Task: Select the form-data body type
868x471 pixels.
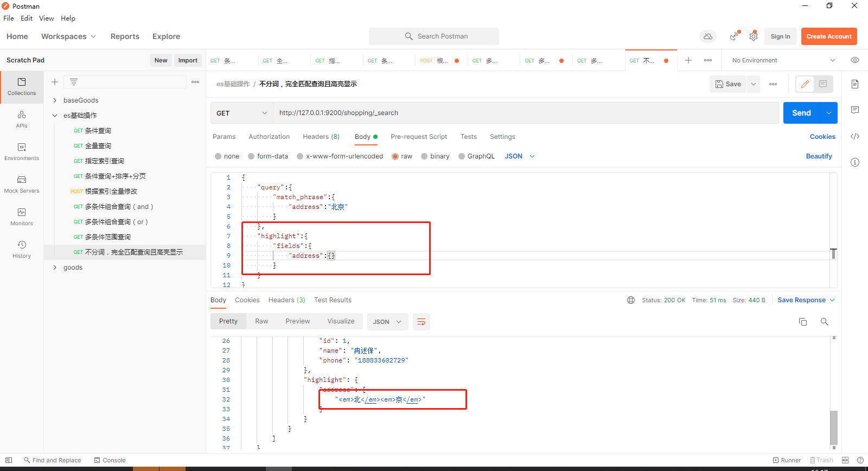Action: coord(251,156)
